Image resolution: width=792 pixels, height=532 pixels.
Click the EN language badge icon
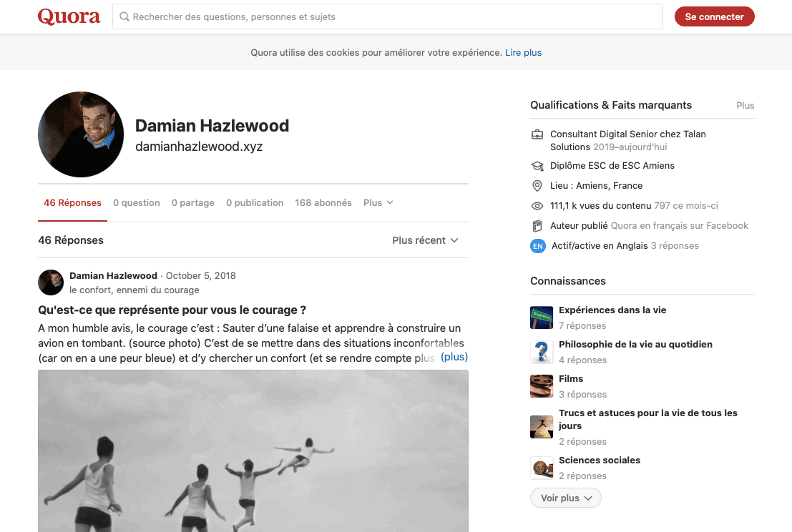[x=537, y=246]
